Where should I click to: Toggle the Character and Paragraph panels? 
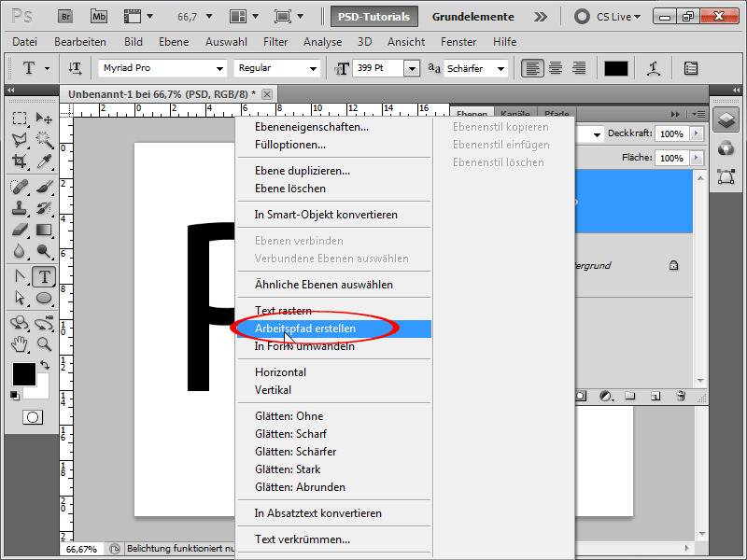pos(690,68)
